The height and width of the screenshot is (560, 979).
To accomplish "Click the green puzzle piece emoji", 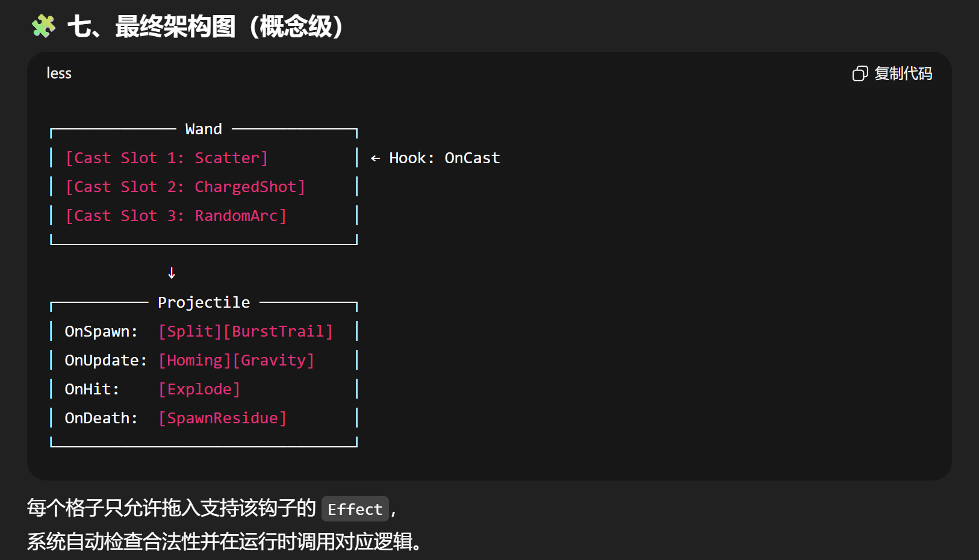I will [x=43, y=26].
